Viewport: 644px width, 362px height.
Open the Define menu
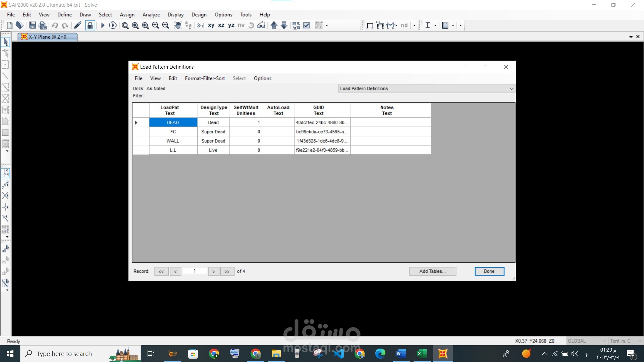click(64, 15)
